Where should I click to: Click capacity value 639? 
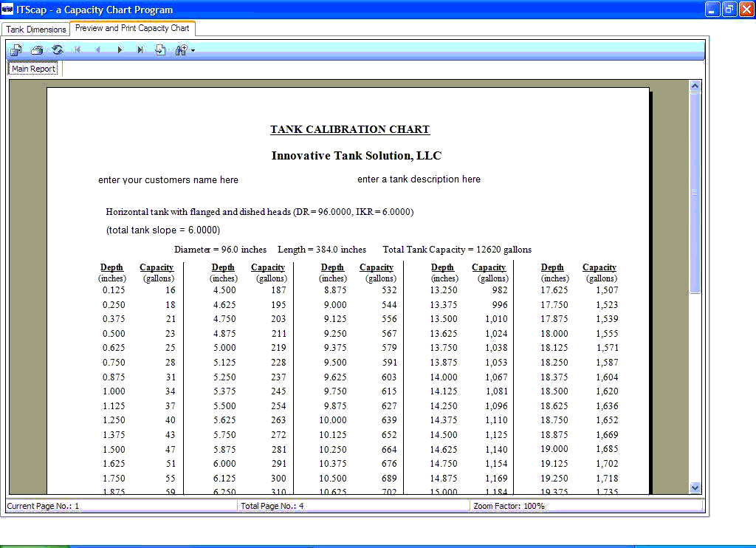click(389, 420)
